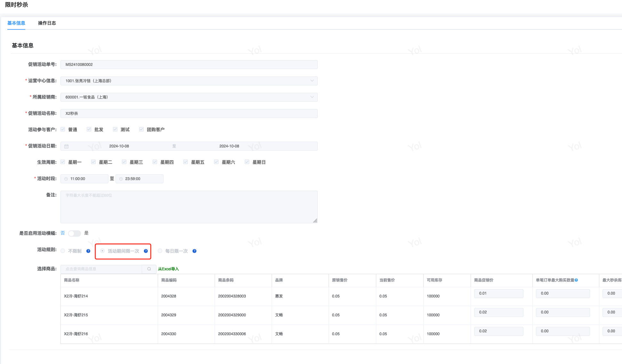Click the 备注 remarks text area
Screen dimensions: 622x364
[189, 207]
